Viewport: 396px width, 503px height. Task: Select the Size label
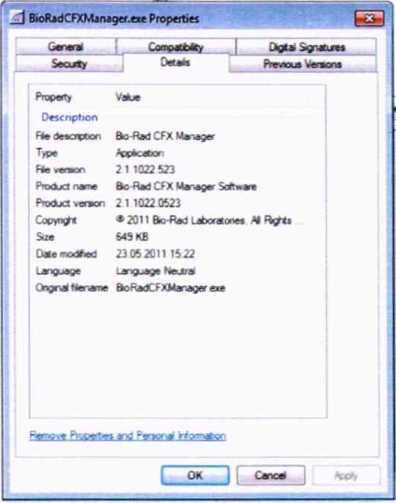point(45,237)
